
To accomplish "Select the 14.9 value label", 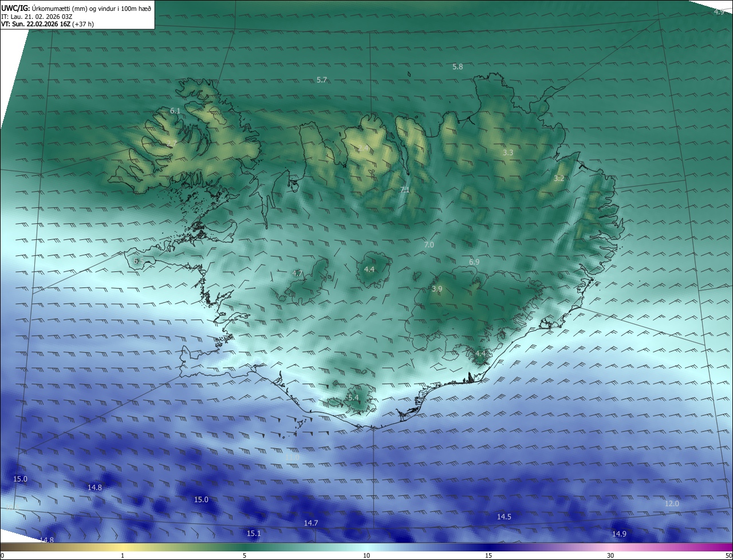I will tap(620, 534).
